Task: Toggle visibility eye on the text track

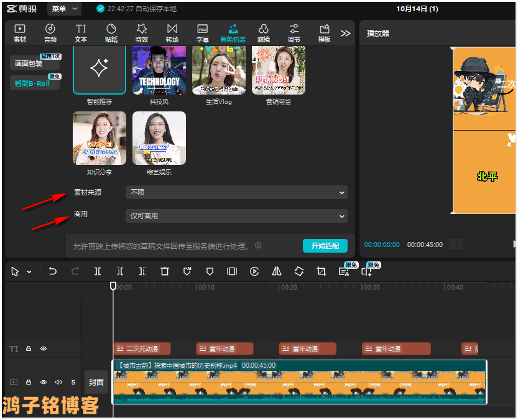Action: click(x=44, y=349)
